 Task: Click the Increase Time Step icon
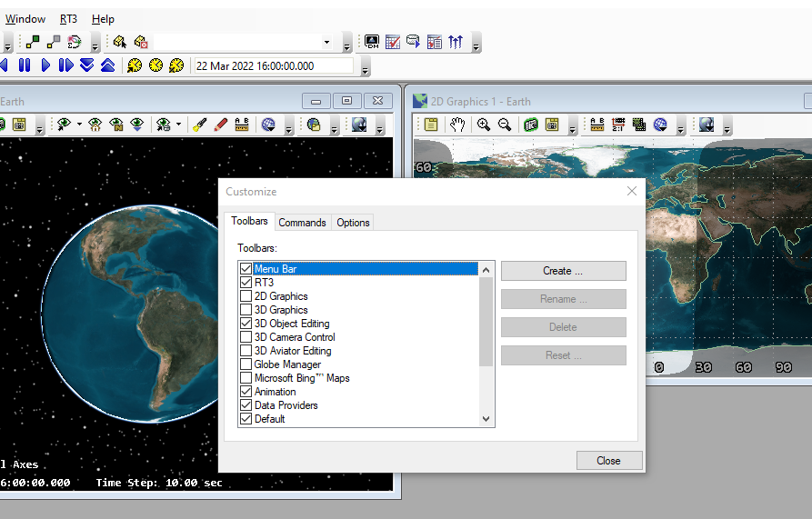pos(107,65)
